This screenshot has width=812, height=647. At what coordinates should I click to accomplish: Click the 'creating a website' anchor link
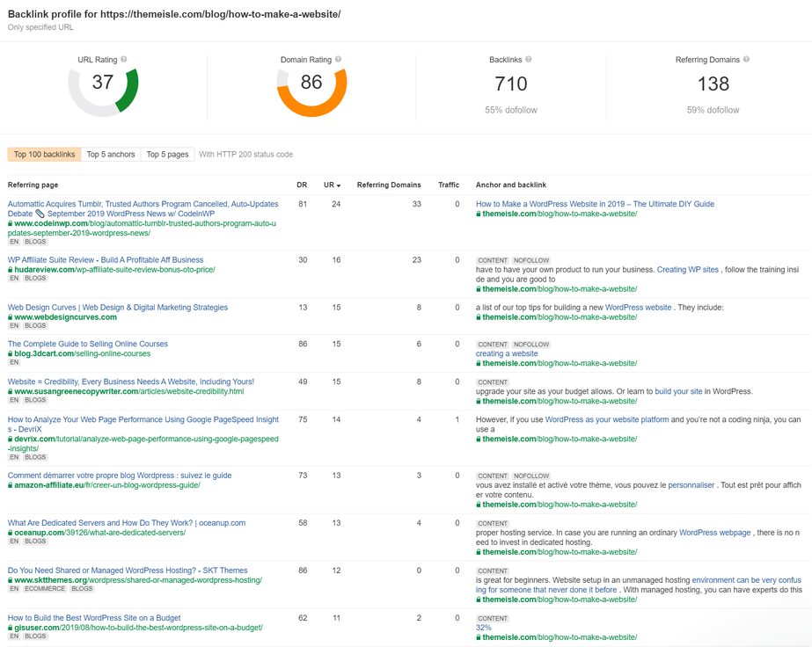click(x=507, y=353)
